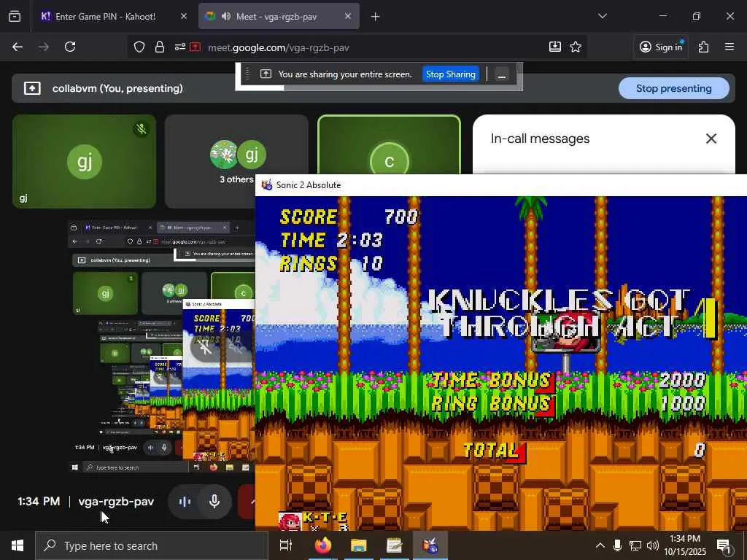The height and width of the screenshot is (560, 747).
Task: Close the Kahoot! tab
Action: pos(184,17)
